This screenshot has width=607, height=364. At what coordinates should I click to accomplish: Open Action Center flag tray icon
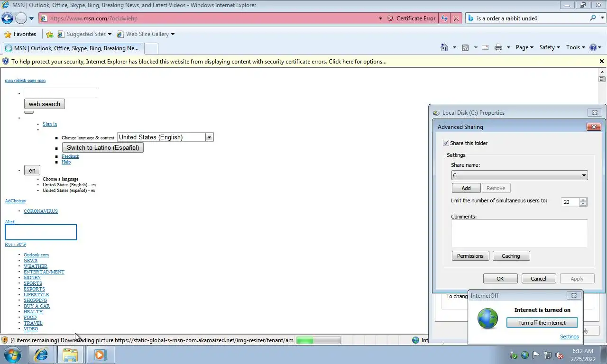(536, 355)
